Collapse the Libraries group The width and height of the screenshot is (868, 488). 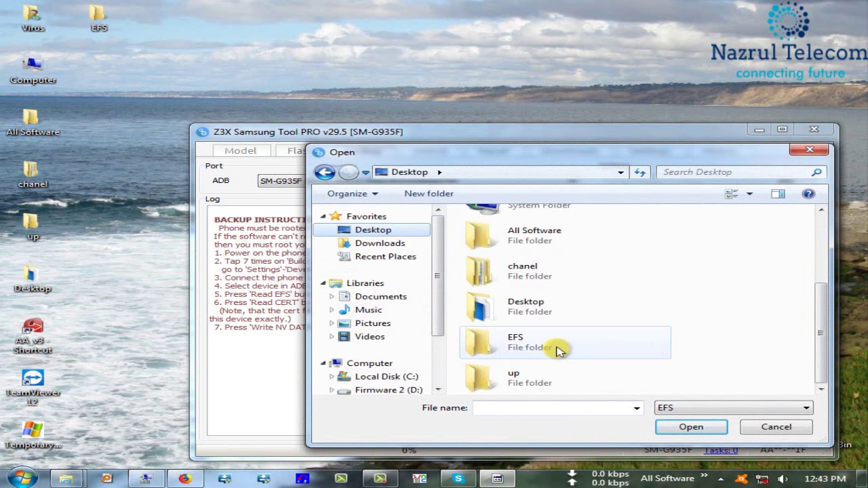click(323, 283)
